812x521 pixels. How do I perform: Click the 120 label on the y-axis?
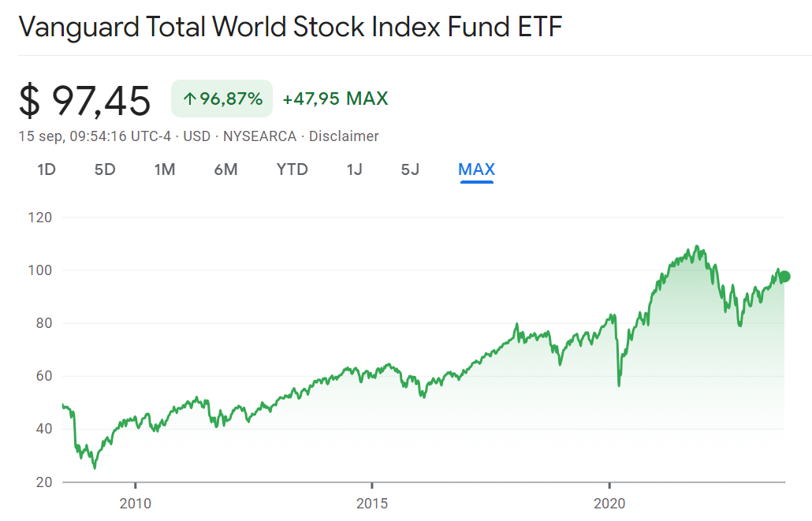39,217
